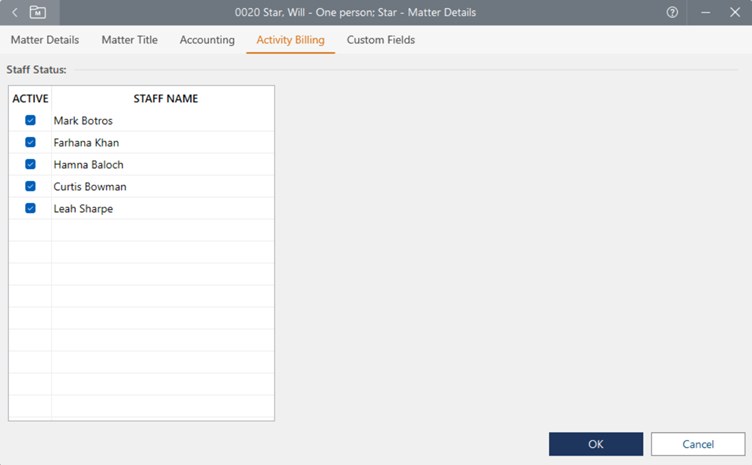This screenshot has height=465, width=752.
Task: Open the help question mark icon
Action: pyautogui.click(x=672, y=12)
